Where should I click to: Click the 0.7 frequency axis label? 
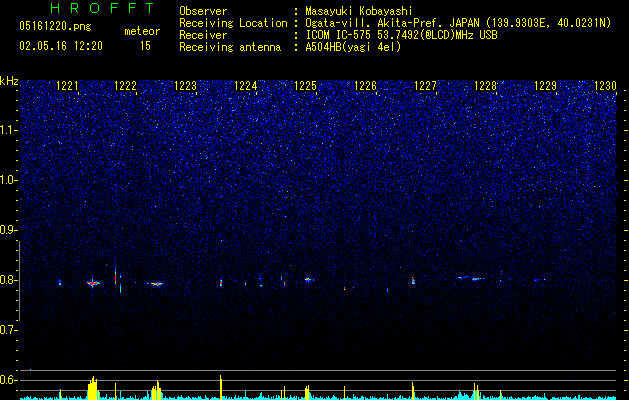[x=9, y=330]
